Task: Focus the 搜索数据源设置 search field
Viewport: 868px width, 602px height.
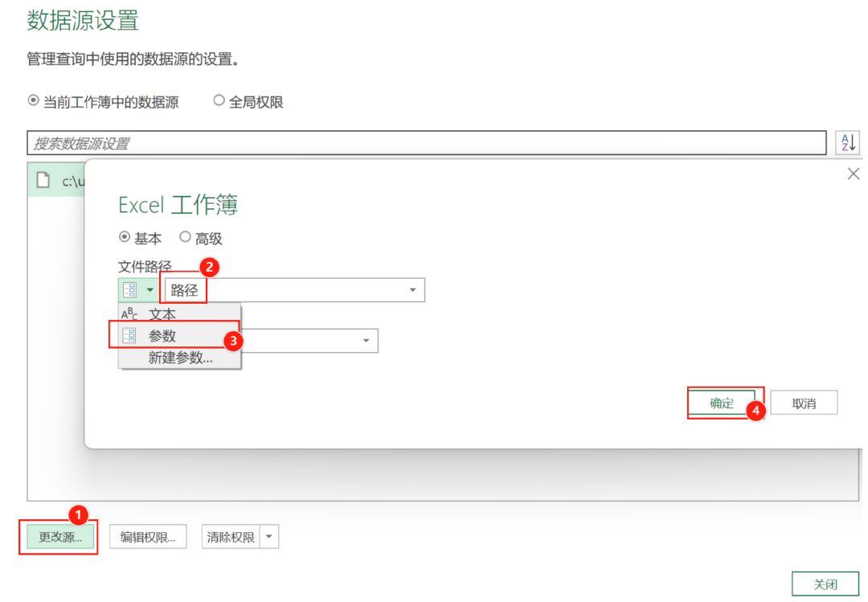Action: 426,144
